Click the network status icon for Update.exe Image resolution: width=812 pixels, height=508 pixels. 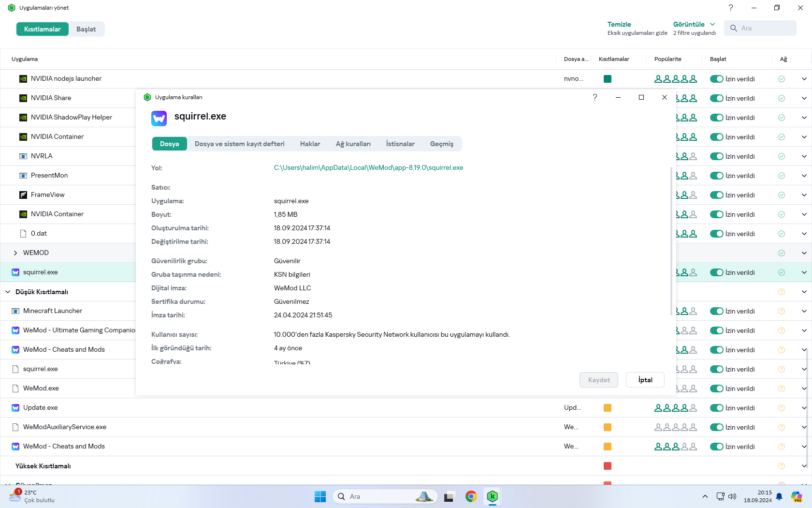point(782,408)
